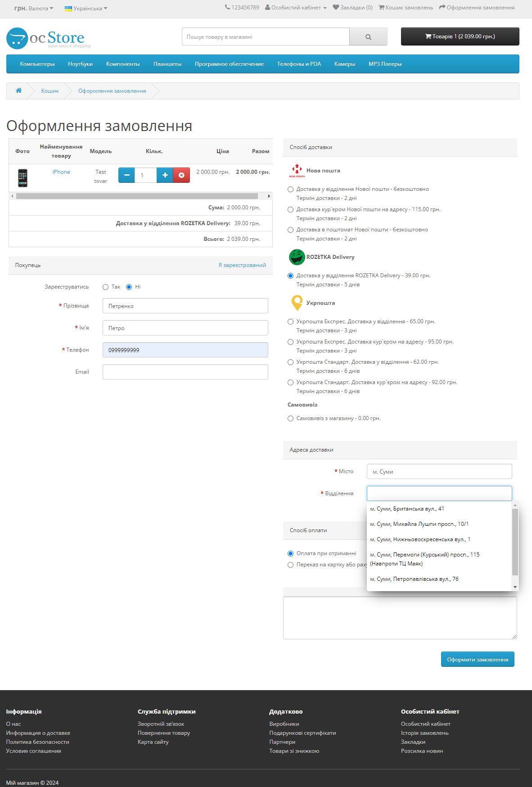The height and width of the screenshot is (787, 532).
Task: Focus the Відділення input field
Action: (x=439, y=493)
